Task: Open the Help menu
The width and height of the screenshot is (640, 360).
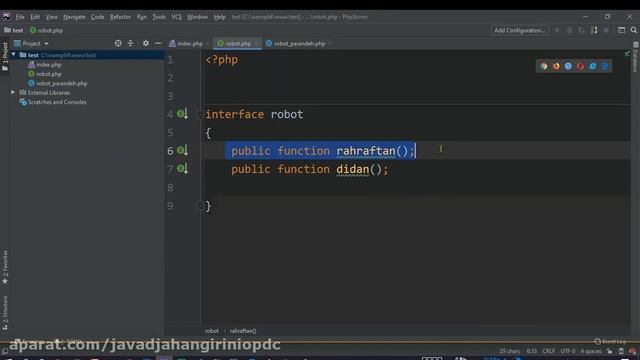Action: (x=220, y=17)
